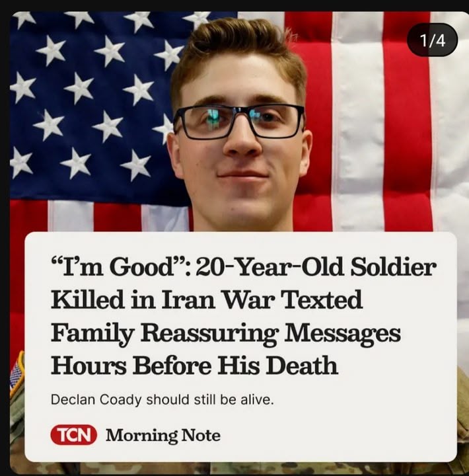The height and width of the screenshot is (476, 469).
Task: Click the red TCN logo
Action: pyautogui.click(x=74, y=435)
